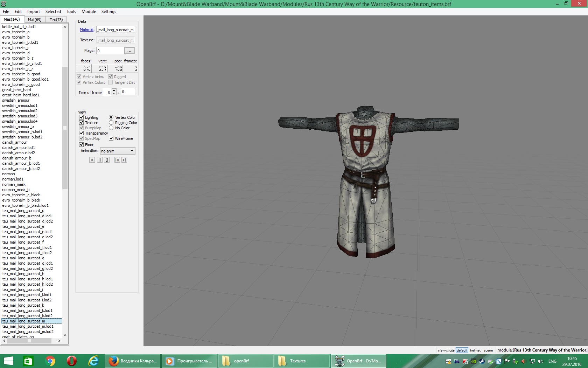Set view-mode to default
Viewport: 588px width, 368px height.
[x=462, y=350]
